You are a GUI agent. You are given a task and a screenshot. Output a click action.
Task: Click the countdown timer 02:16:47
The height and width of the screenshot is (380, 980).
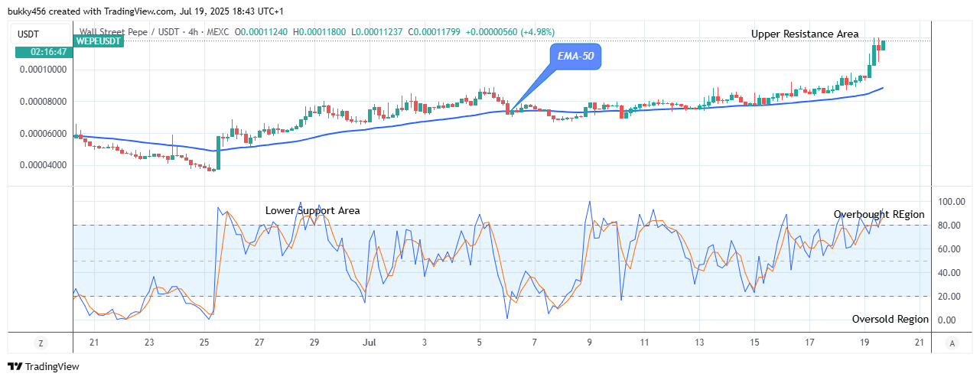[x=44, y=52]
